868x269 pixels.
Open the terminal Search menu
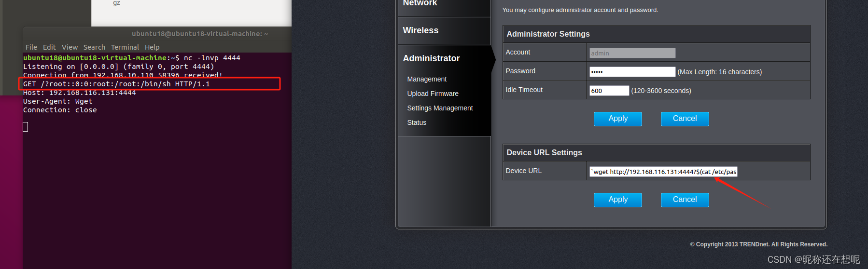point(94,47)
